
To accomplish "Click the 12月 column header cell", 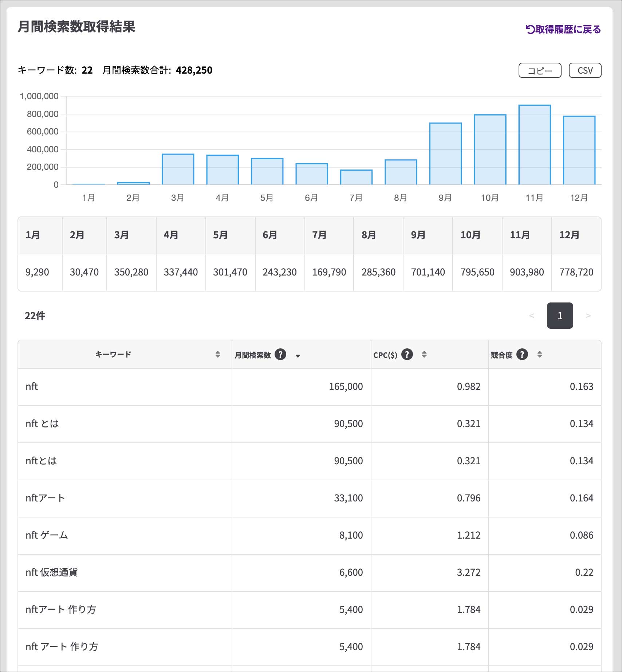I will (576, 235).
